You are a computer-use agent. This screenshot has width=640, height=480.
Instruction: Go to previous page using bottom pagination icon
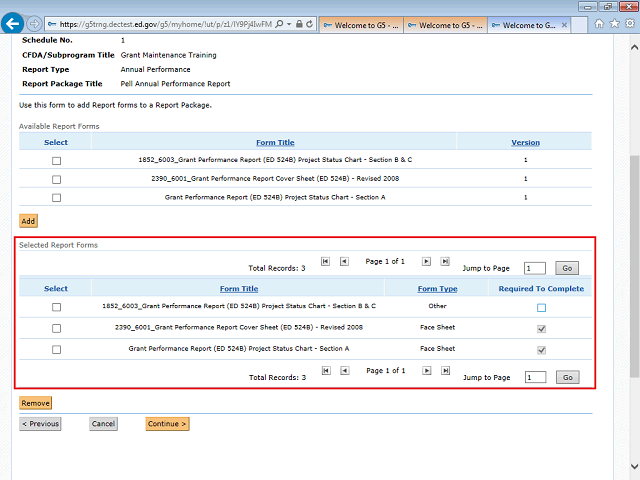point(344,370)
